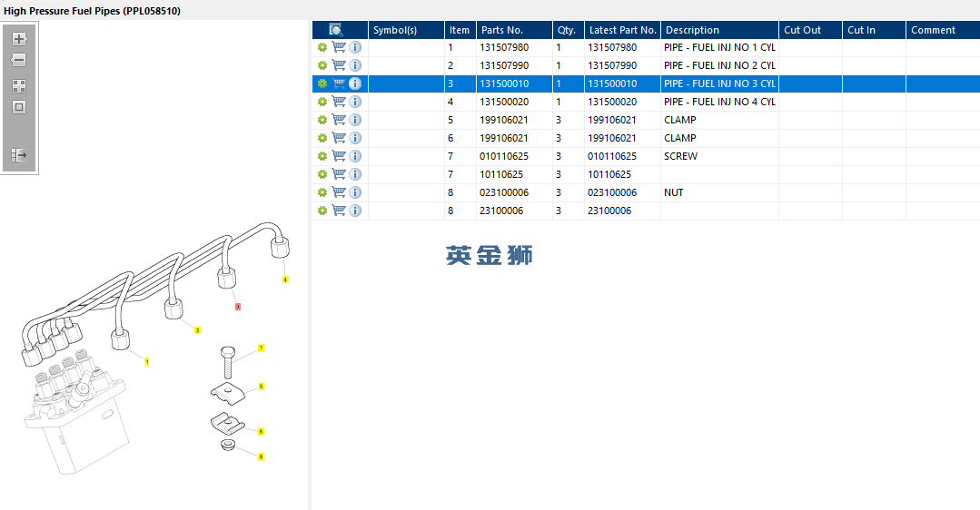The height and width of the screenshot is (510, 980).
Task: Sort by Parts No. column header
Action: coord(514,30)
